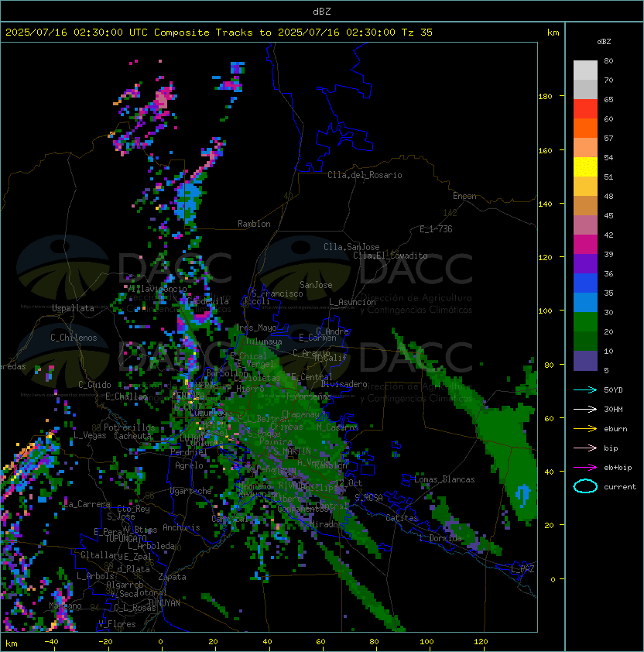Click the 'Lomas_Blancas' map label
The height and width of the screenshot is (652, 644).
pos(444,480)
